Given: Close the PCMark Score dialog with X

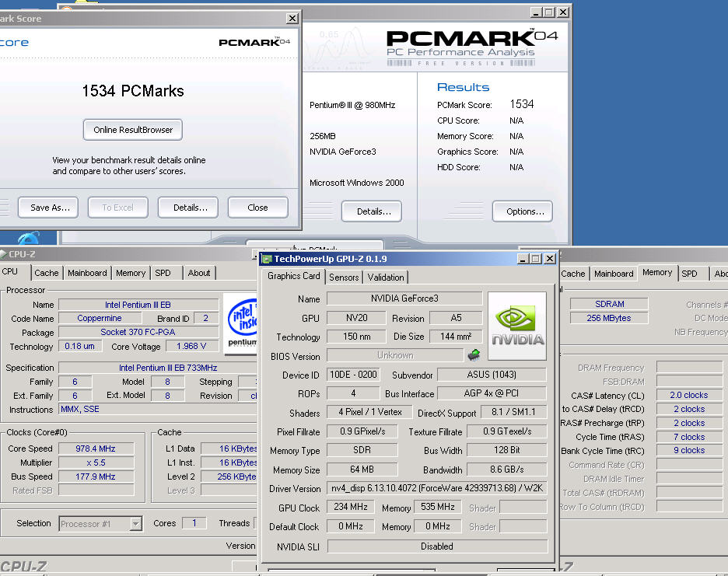Looking at the screenshot, I should [x=292, y=18].
